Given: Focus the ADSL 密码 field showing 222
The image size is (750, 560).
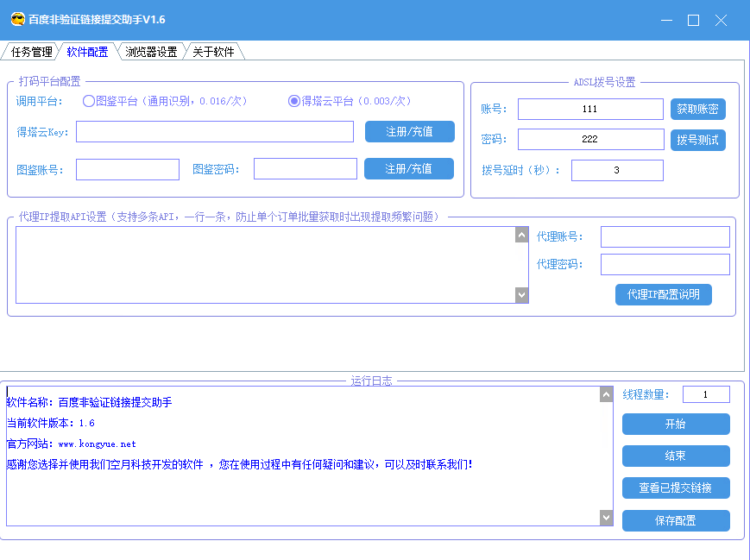Looking at the screenshot, I should pos(590,139).
